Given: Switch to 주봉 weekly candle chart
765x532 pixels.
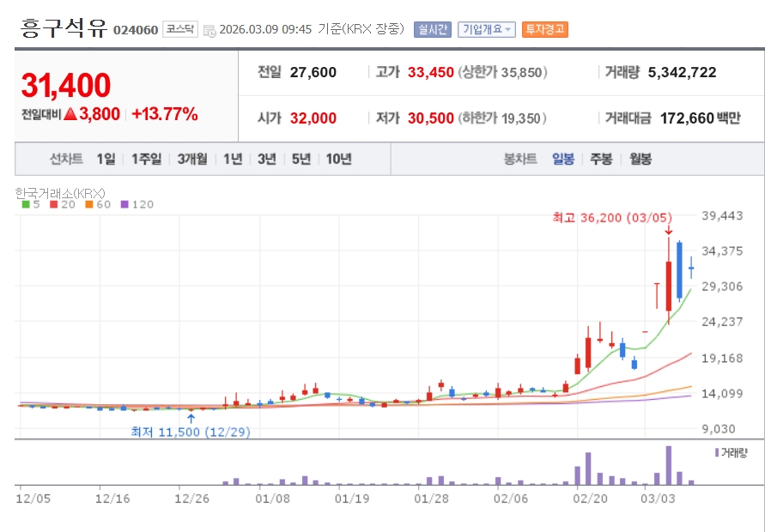Looking at the screenshot, I should tap(601, 159).
